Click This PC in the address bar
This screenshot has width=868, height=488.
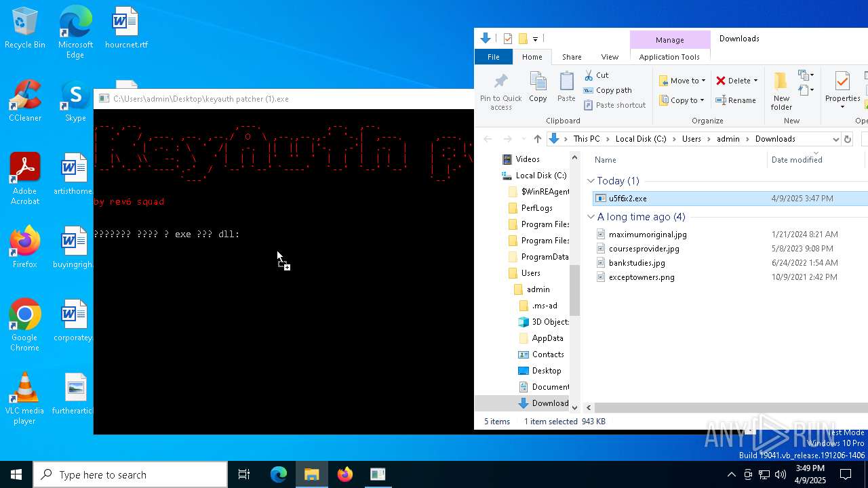587,139
